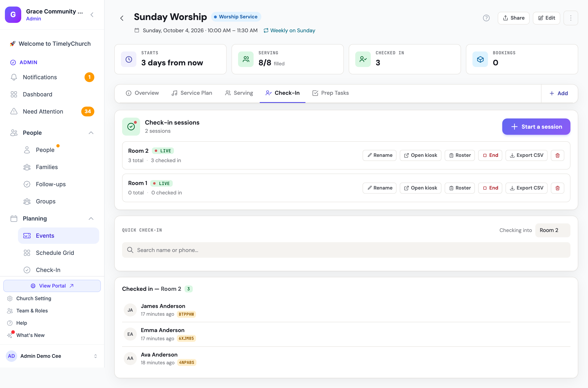Open the Roster for Room 2
588x388 pixels.
pos(460,155)
